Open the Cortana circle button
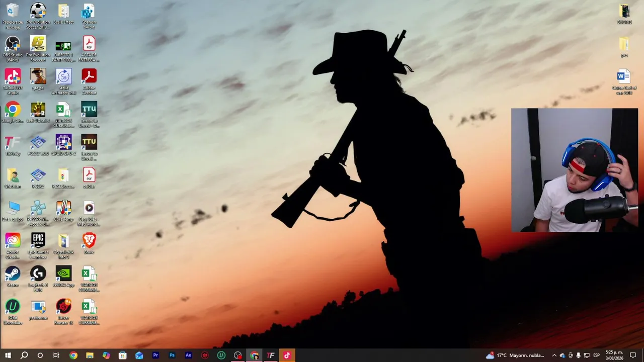 click(40, 355)
